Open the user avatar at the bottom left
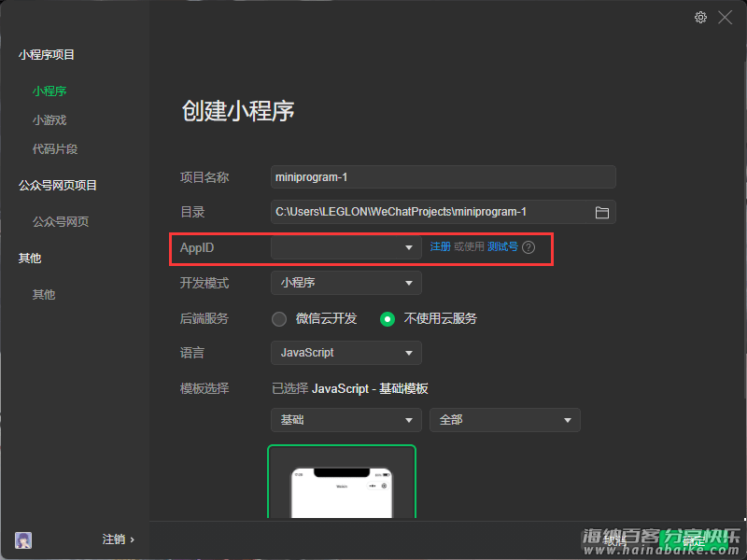 click(x=22, y=540)
